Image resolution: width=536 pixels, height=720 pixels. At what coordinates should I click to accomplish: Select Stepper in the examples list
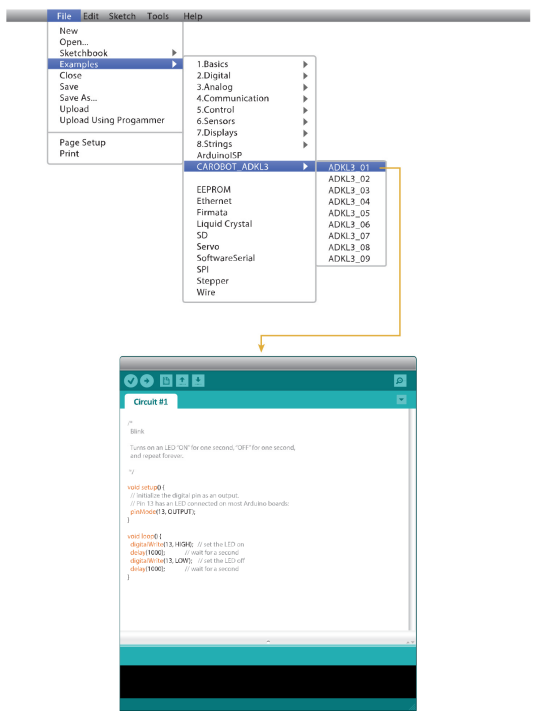(x=249, y=281)
